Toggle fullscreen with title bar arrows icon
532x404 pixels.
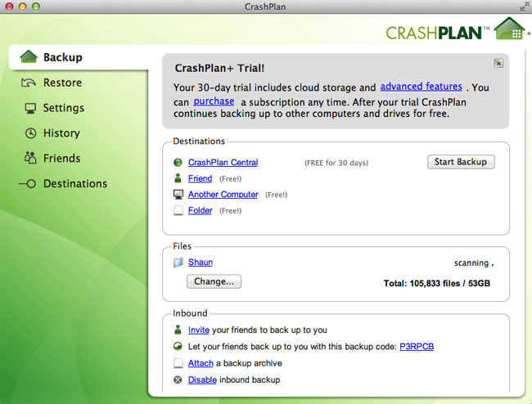(525, 7)
